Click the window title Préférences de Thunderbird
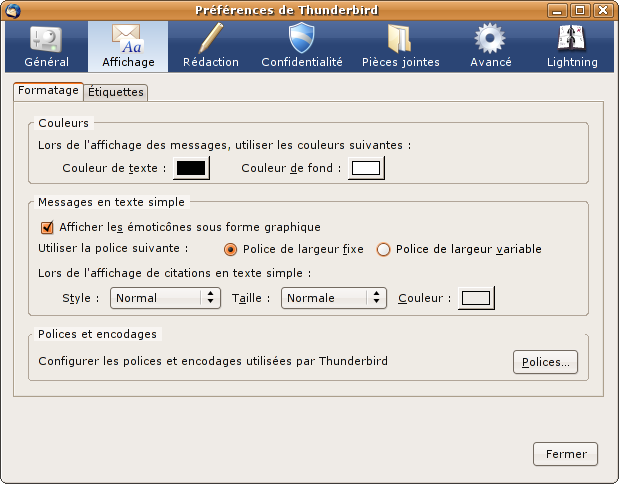Screen dimensions: 619x484 point(287,10)
